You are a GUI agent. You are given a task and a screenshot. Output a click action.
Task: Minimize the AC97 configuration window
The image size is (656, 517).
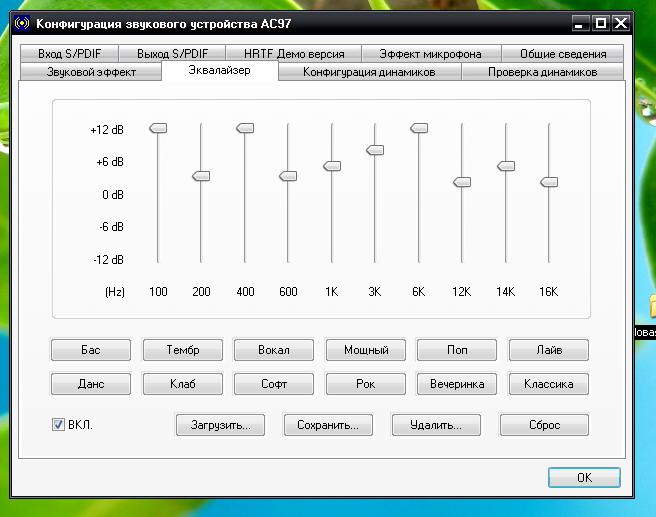coord(580,23)
